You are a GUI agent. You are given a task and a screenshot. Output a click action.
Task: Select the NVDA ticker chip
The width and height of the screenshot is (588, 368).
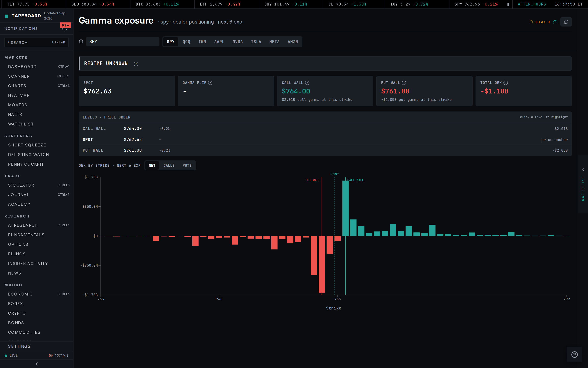click(238, 42)
